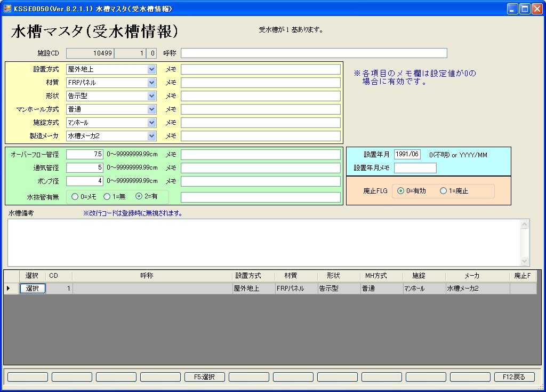Click the マンホール方式 memo field
Image resolution: width=546 pixels, height=392 pixels.
pyautogui.click(x=260, y=109)
